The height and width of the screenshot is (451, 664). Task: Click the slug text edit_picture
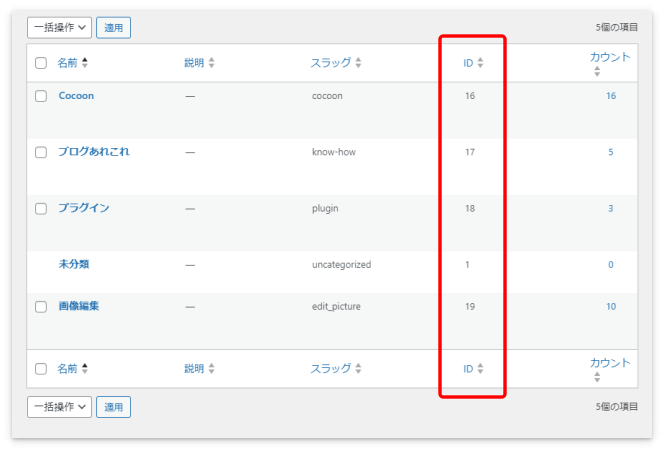pos(336,307)
